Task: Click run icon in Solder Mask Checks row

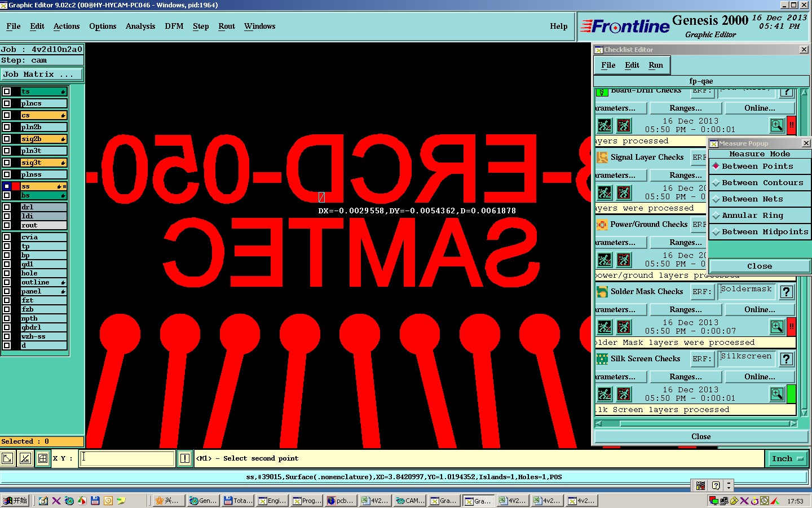Action: (x=604, y=327)
